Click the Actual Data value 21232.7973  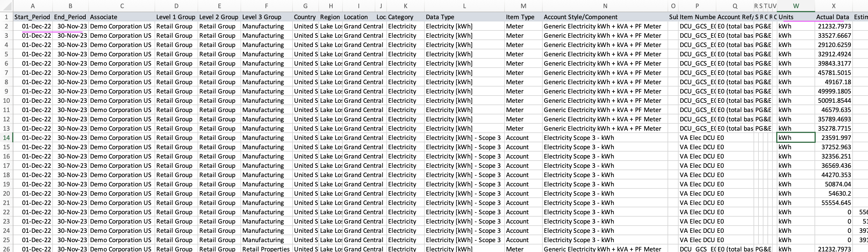(835, 26)
